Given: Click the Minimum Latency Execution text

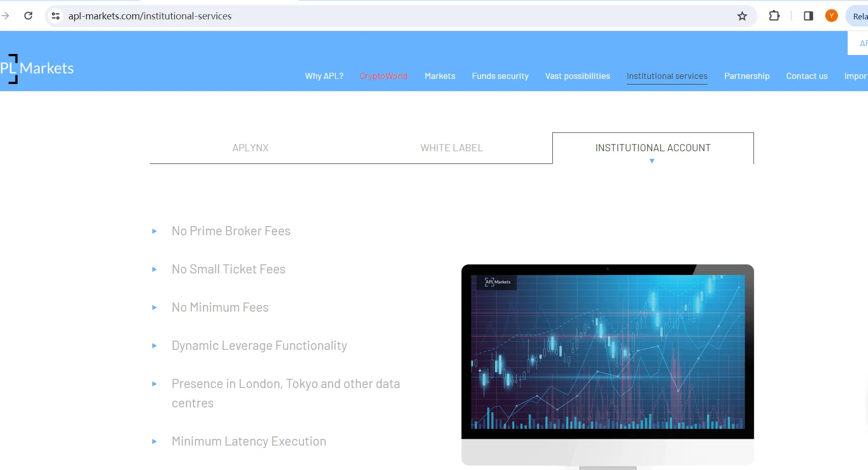Looking at the screenshot, I should (249, 441).
